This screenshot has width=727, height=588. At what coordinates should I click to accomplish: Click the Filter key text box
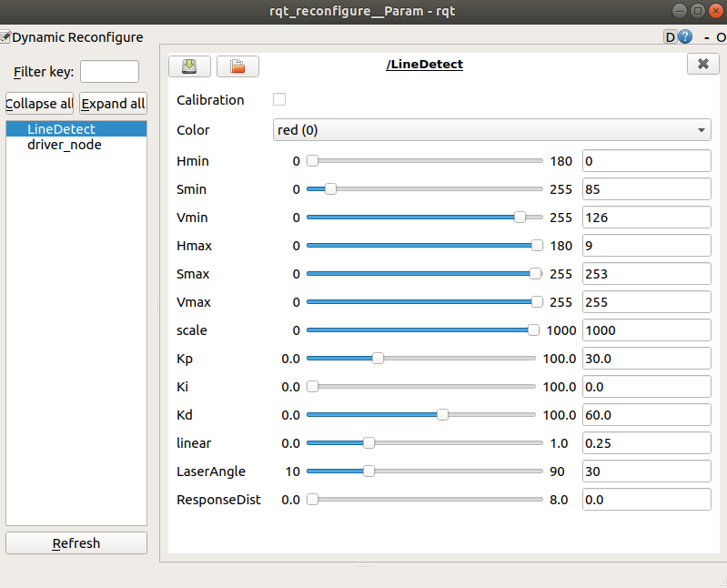tap(109, 71)
